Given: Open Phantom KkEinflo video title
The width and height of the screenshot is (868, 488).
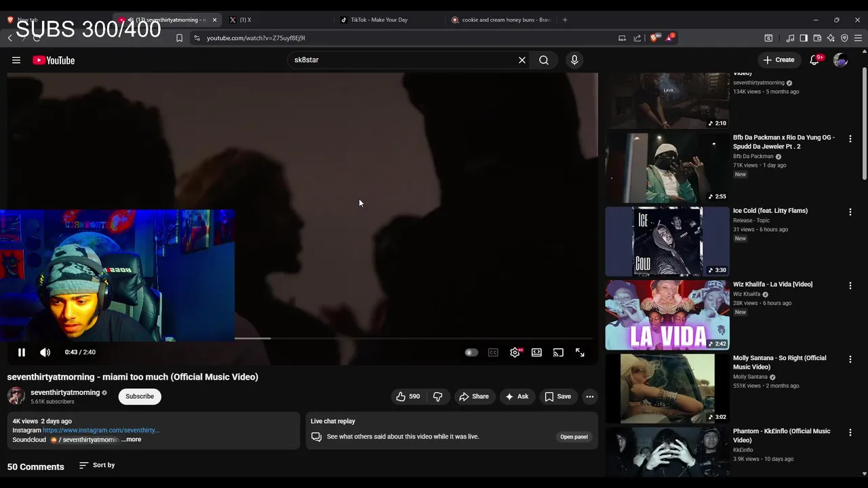Looking at the screenshot, I should tap(782, 436).
